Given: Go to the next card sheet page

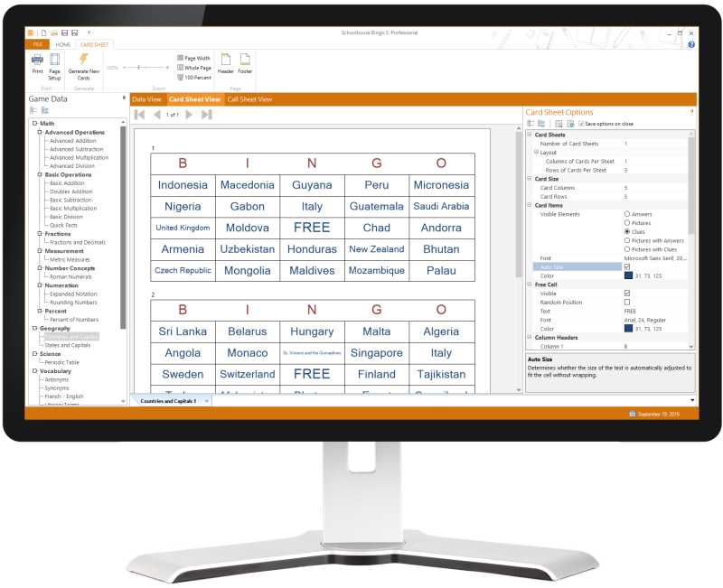Looking at the screenshot, I should pos(189,115).
